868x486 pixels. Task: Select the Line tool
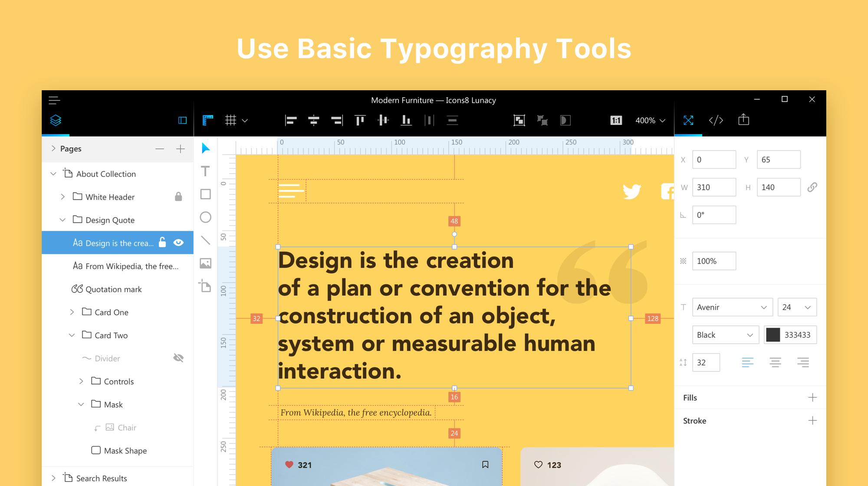point(205,240)
